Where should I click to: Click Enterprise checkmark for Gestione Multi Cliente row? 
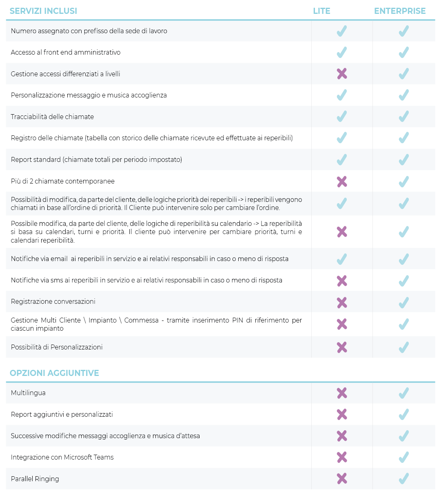(403, 324)
